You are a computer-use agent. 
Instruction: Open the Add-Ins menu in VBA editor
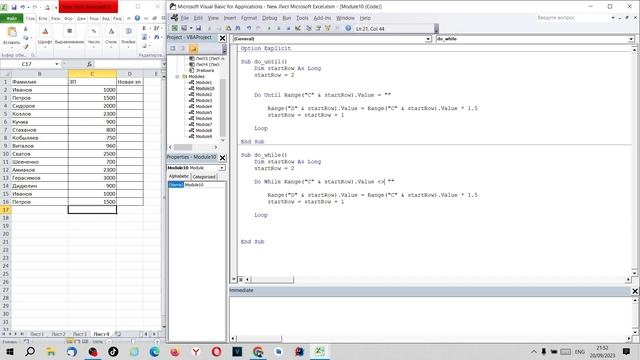(322, 18)
